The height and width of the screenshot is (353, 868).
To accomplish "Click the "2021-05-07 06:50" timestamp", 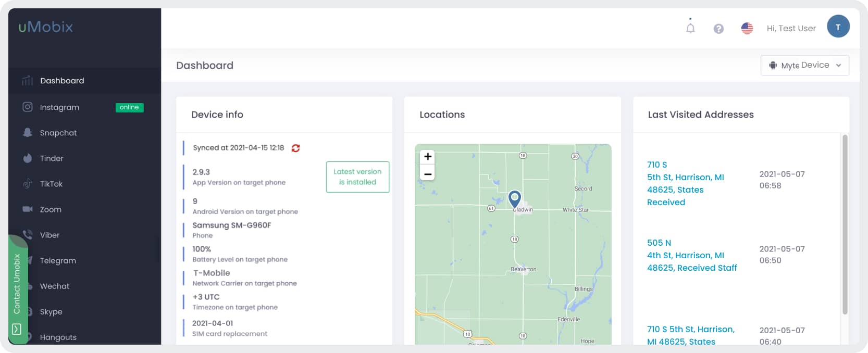I will 782,255.
